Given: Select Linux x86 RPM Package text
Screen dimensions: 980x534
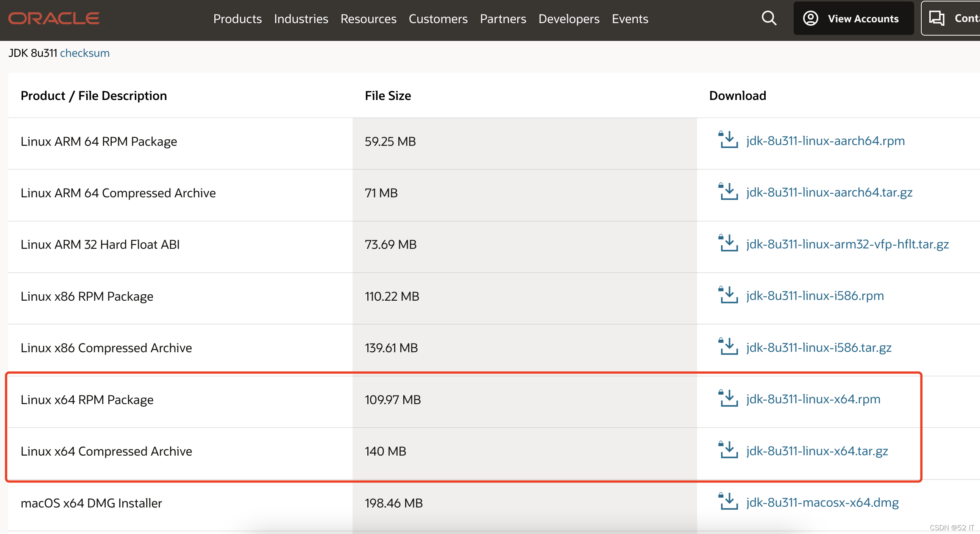Looking at the screenshot, I should click(x=87, y=296).
